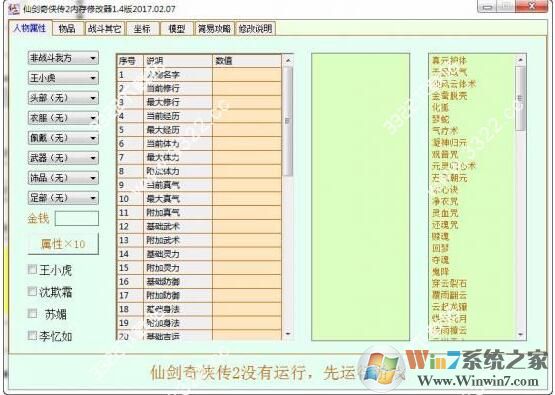Click the skill list's scroll-up arrow
The image size is (555, 395).
[520, 60]
